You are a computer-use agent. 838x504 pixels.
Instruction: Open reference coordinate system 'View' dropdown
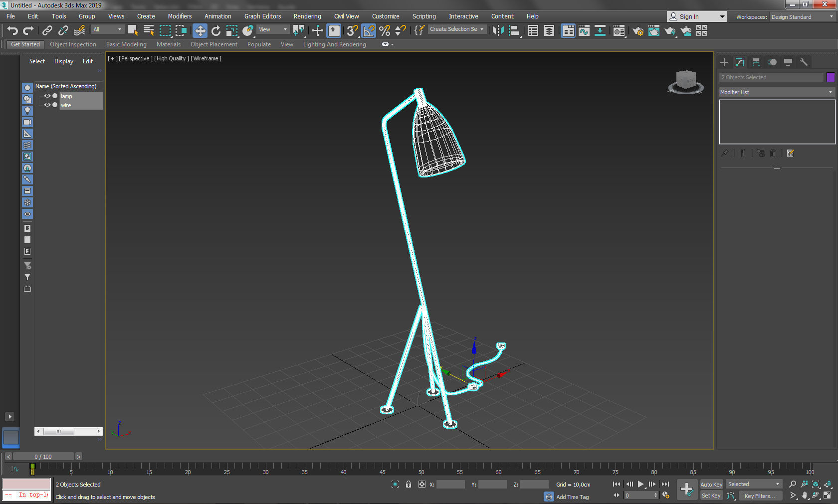coord(273,29)
